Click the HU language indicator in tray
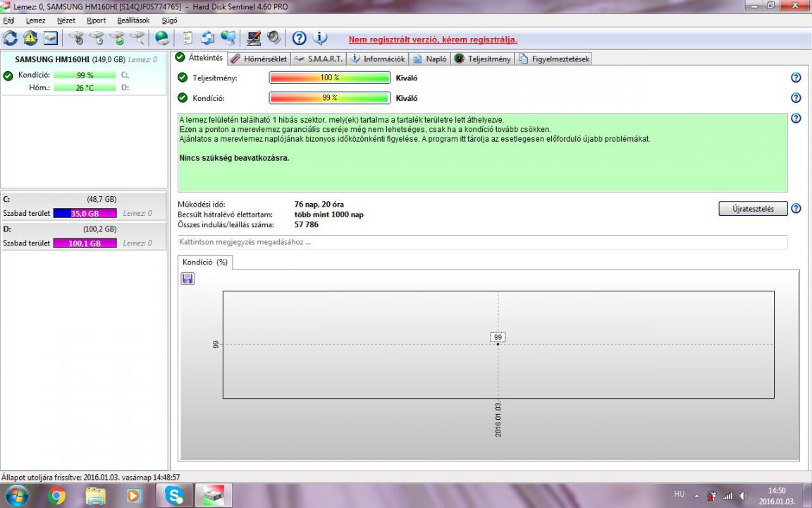 click(x=679, y=494)
